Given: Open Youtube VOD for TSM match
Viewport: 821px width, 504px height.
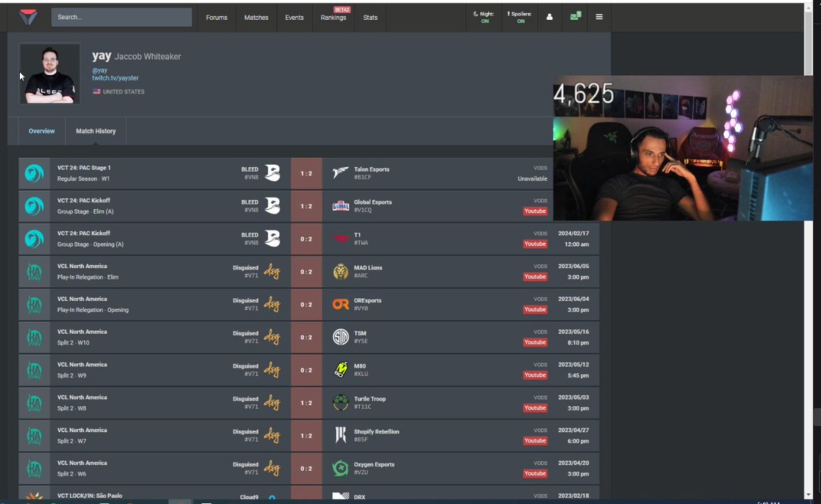Looking at the screenshot, I should pos(535,343).
